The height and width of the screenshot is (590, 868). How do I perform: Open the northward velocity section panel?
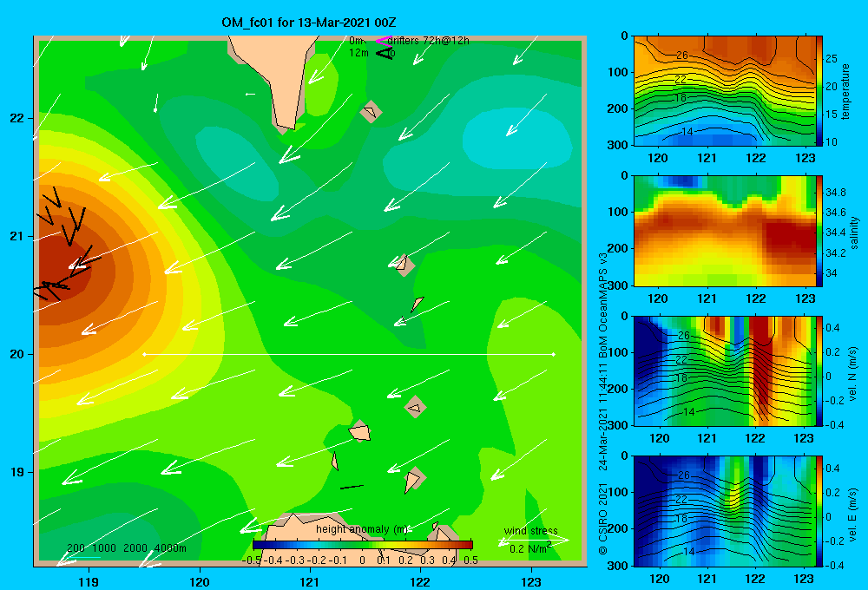[725, 370]
